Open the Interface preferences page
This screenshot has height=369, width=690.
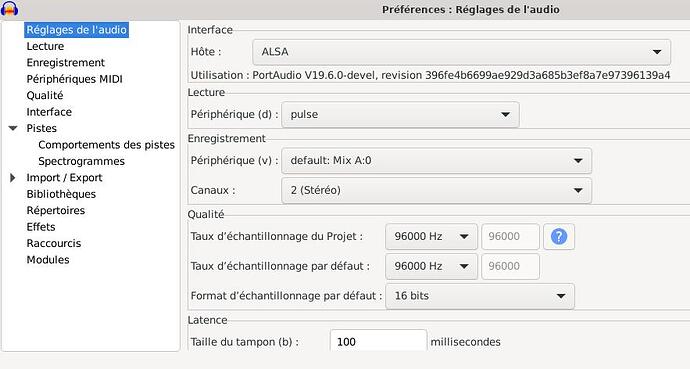[x=49, y=112]
